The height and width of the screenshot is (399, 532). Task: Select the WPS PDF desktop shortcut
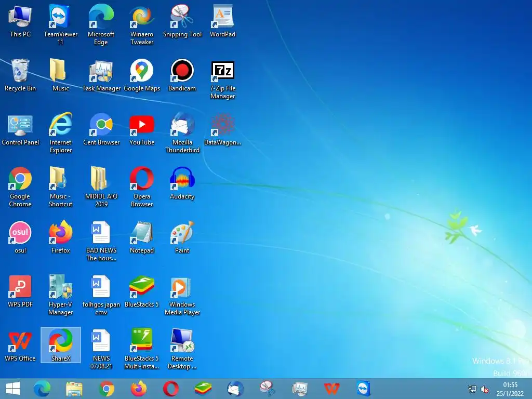click(20, 291)
